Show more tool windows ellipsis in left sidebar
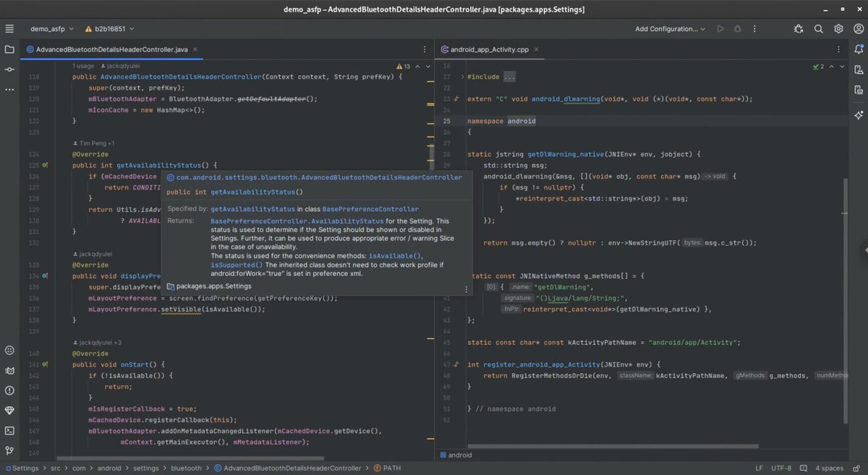The image size is (868, 475). (9, 90)
